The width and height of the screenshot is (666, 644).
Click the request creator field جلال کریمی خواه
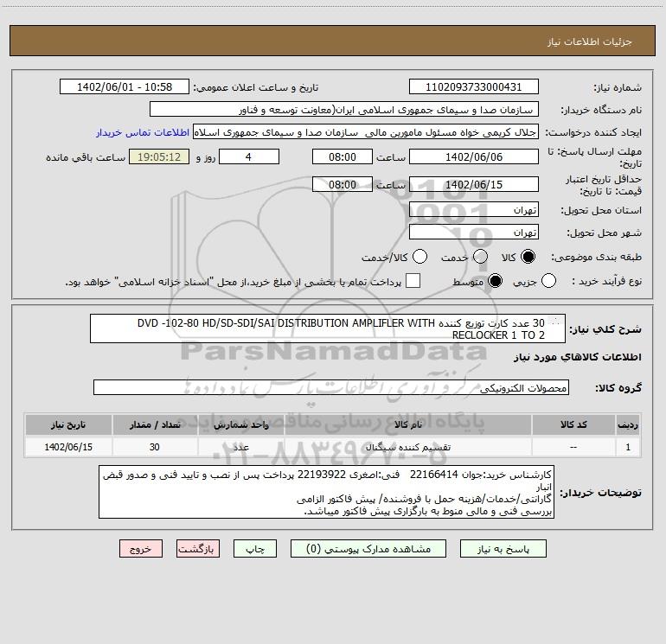pyautogui.click(x=366, y=132)
